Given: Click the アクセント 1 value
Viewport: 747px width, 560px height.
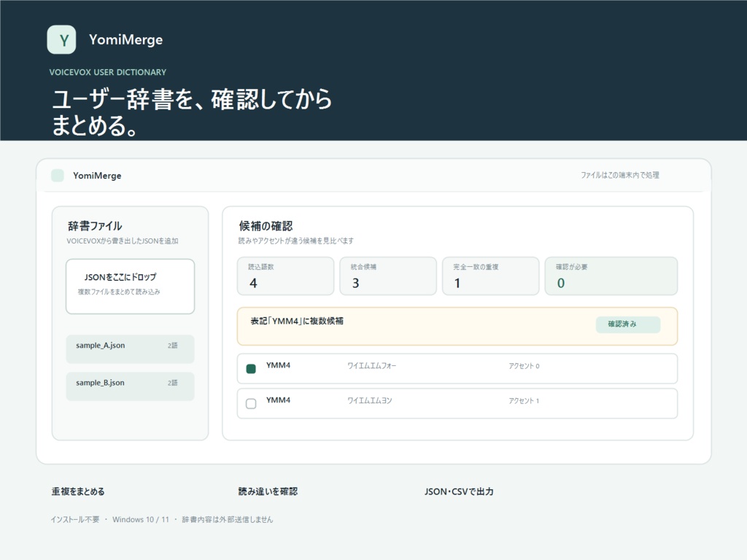Looking at the screenshot, I should [x=524, y=400].
